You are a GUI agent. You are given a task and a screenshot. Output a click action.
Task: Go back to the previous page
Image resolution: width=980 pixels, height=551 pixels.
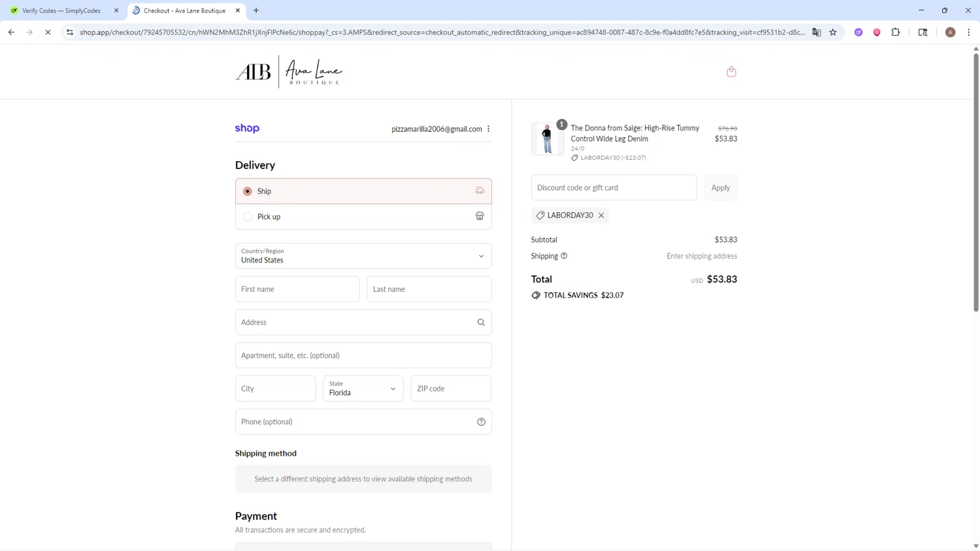click(11, 32)
